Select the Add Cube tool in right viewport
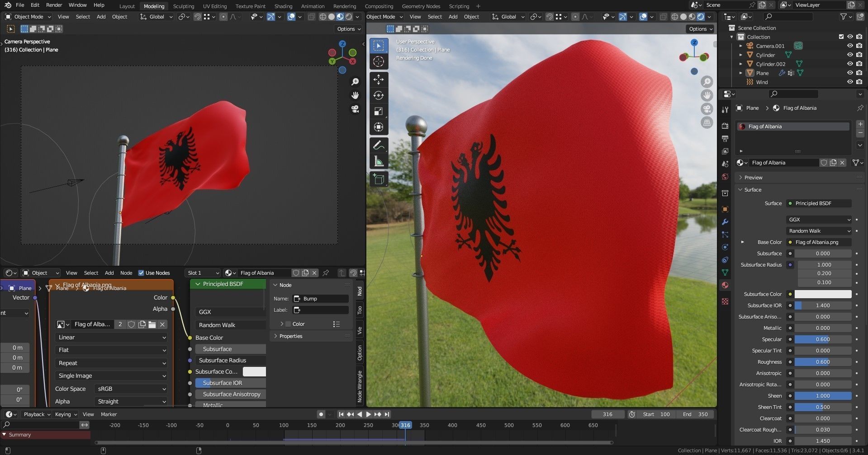This screenshot has height=455, width=868. pos(379,179)
